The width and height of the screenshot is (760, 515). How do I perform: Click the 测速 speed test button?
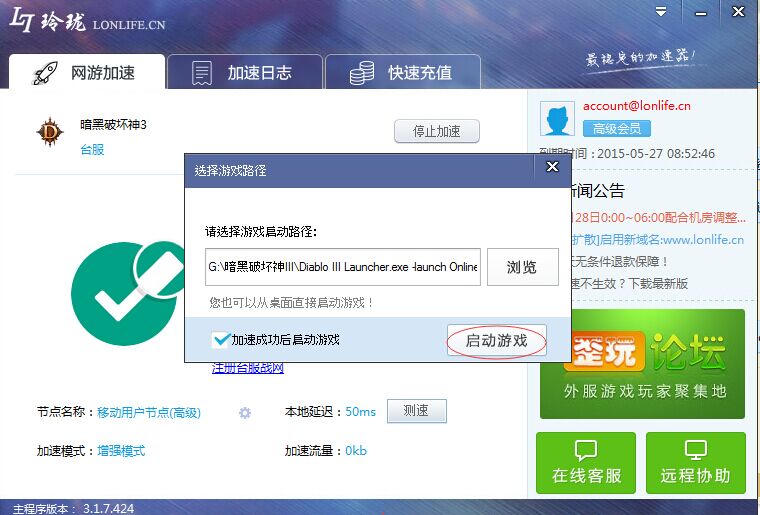(x=416, y=411)
